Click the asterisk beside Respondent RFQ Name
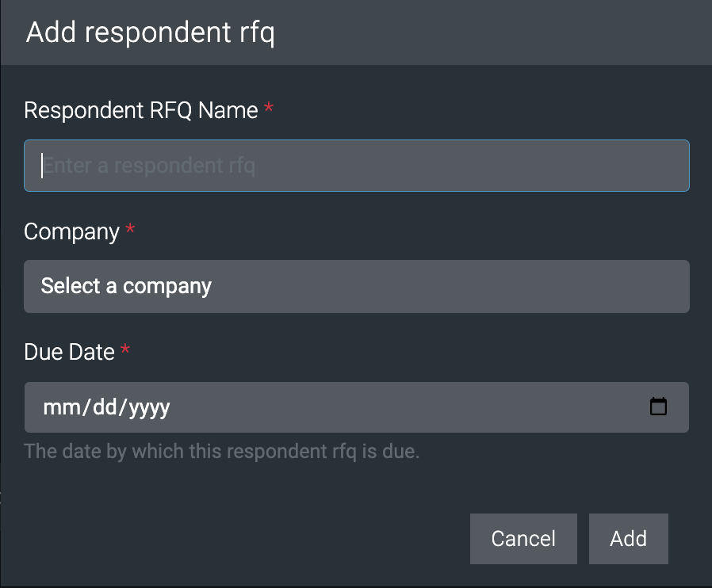This screenshot has height=588, width=712. pyautogui.click(x=269, y=109)
